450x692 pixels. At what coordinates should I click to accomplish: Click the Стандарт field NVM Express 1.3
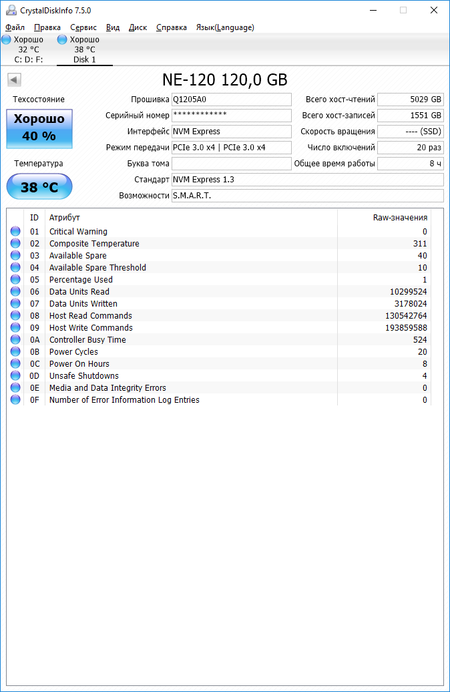pyautogui.click(x=308, y=180)
